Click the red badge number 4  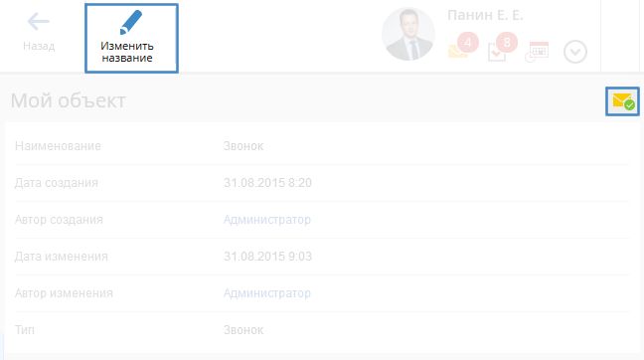pos(468,43)
